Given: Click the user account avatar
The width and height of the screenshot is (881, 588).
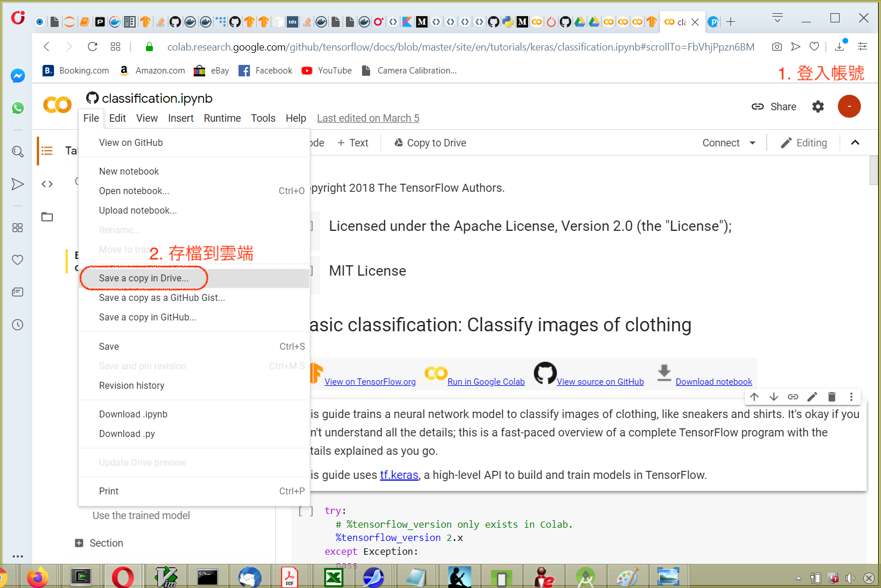Looking at the screenshot, I should click(849, 106).
